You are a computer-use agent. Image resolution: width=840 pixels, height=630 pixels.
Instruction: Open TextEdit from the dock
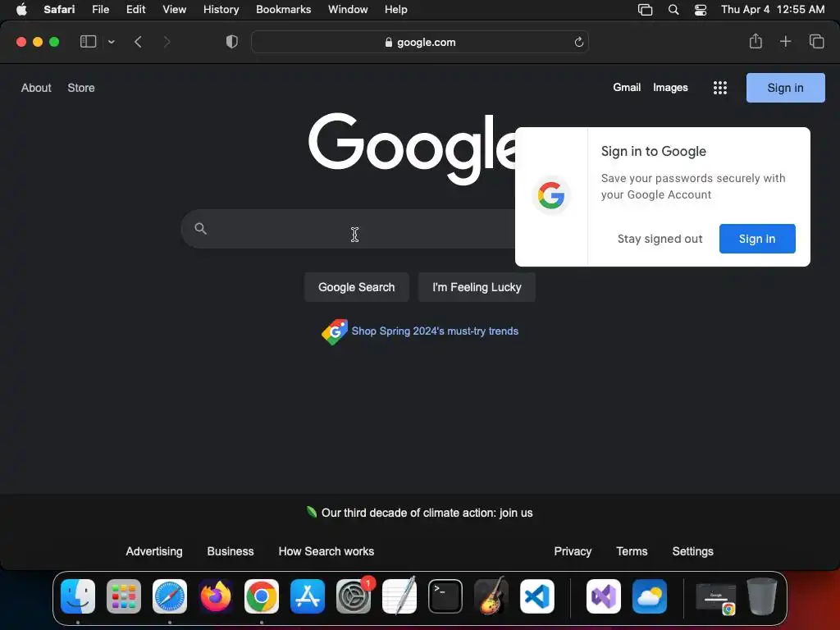pos(399,596)
